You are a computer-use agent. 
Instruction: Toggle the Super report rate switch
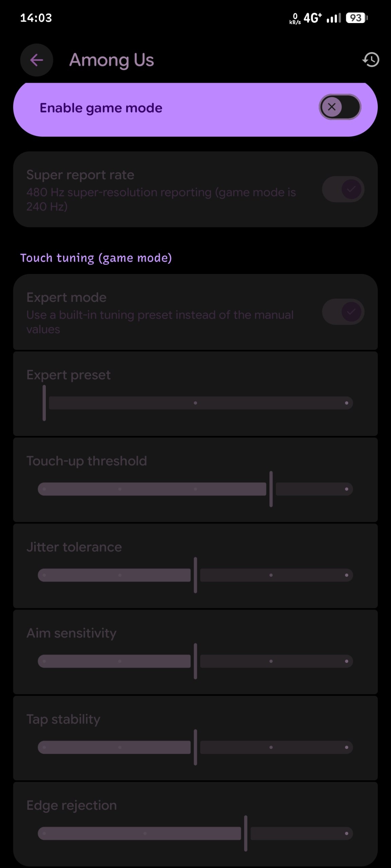click(x=343, y=189)
